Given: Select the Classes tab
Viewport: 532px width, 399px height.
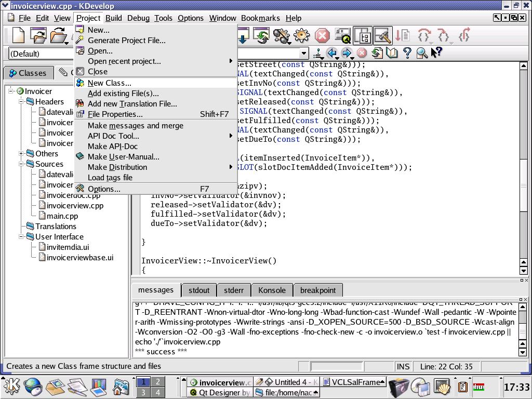Looking at the screenshot, I should [x=29, y=73].
